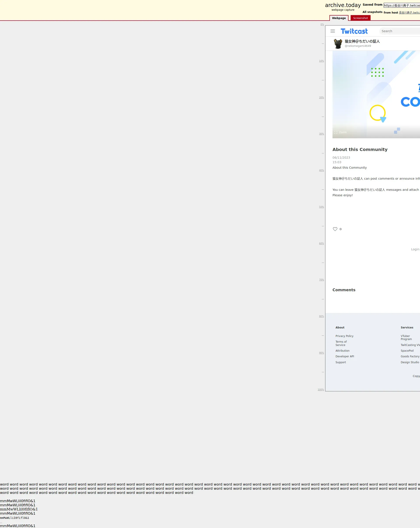Open the Privacy Policy link
Image resolution: width=420 pixels, height=528 pixels.
(x=344, y=336)
